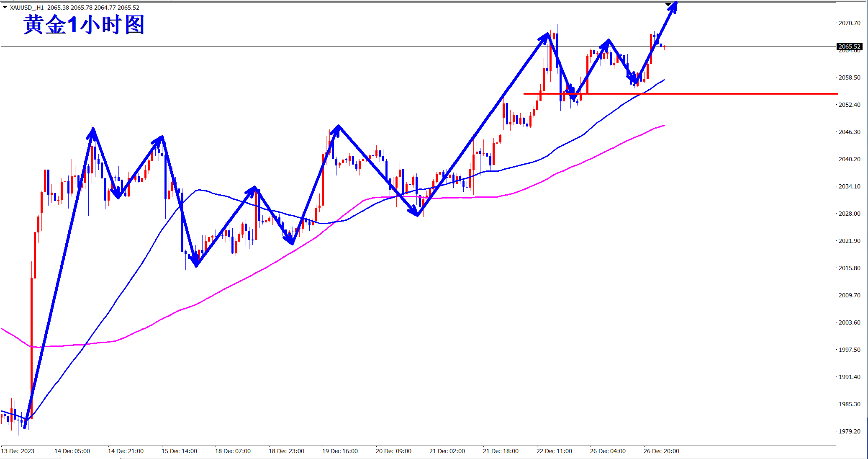This screenshot has width=868, height=459.
Task: Click the OHLC values next to symbol
Action: tap(93, 8)
